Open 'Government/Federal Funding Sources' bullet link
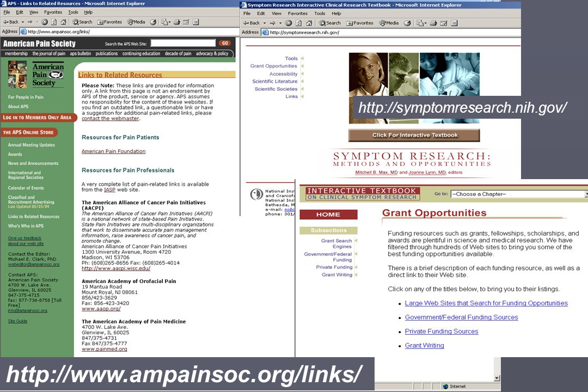The height and width of the screenshot is (392, 588). [461, 317]
